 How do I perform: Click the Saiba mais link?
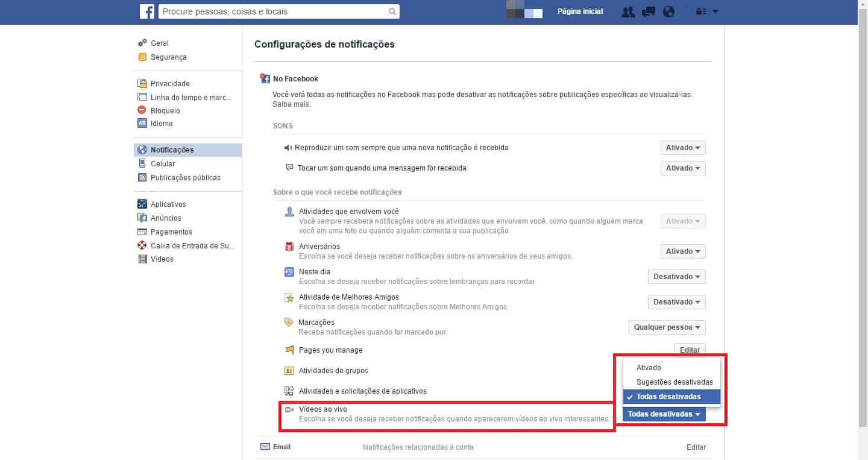291,104
